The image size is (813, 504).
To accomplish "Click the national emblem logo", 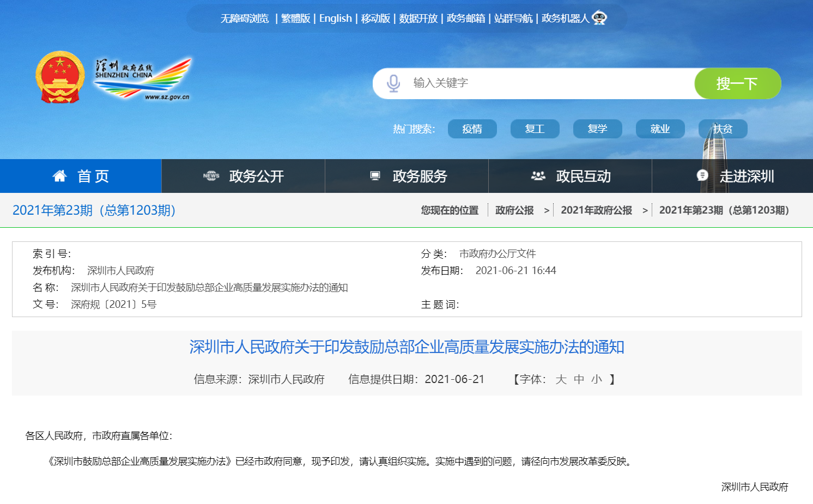I will click(x=60, y=77).
